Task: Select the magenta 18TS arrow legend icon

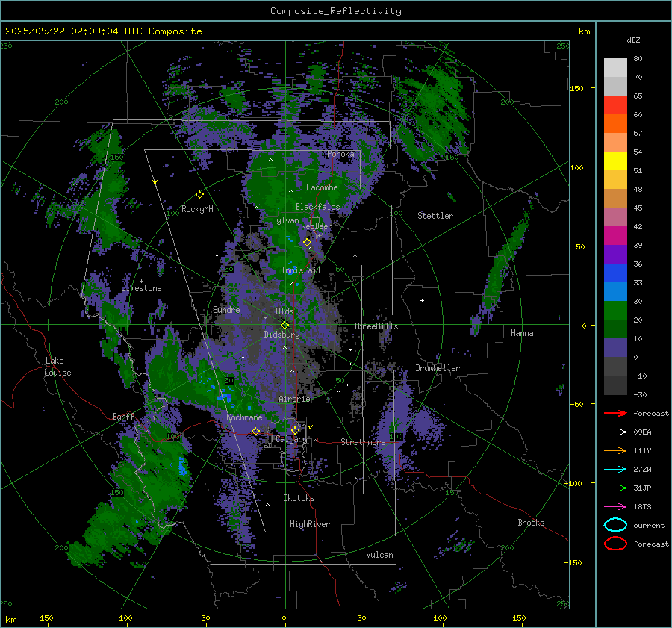Action: [615, 506]
